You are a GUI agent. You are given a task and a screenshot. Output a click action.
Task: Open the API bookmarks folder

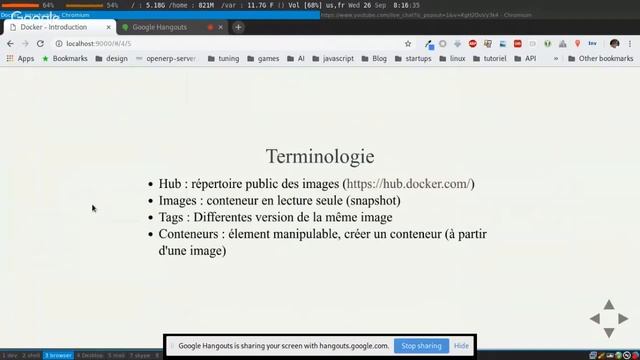525,58
